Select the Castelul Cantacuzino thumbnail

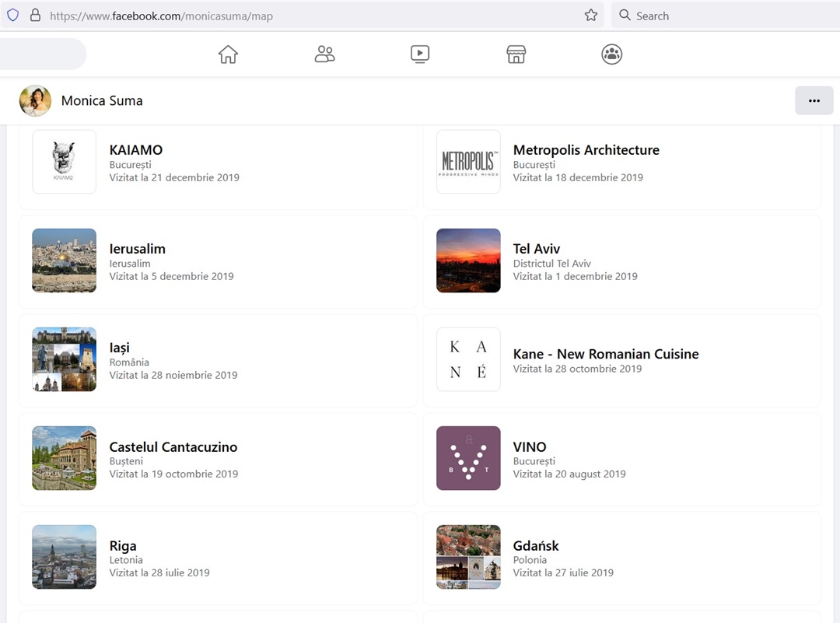coord(65,458)
